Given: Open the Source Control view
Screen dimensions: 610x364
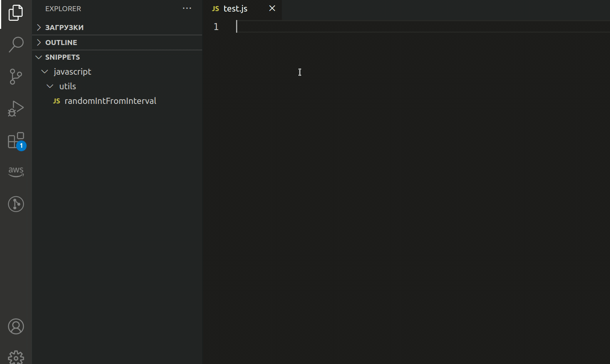Looking at the screenshot, I should pyautogui.click(x=16, y=77).
